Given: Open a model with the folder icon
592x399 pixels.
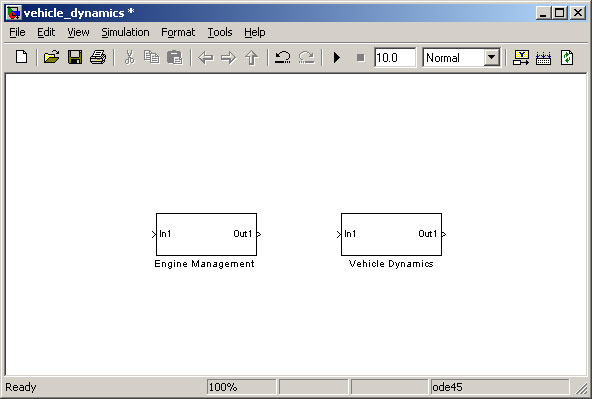Looking at the screenshot, I should click(x=51, y=57).
